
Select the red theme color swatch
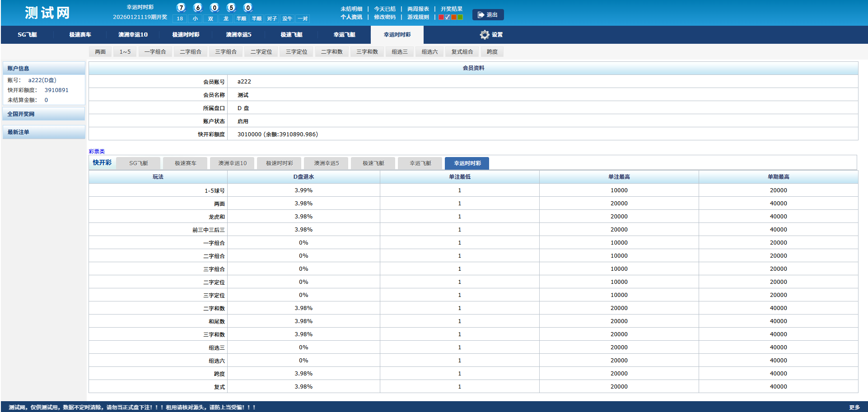(441, 17)
